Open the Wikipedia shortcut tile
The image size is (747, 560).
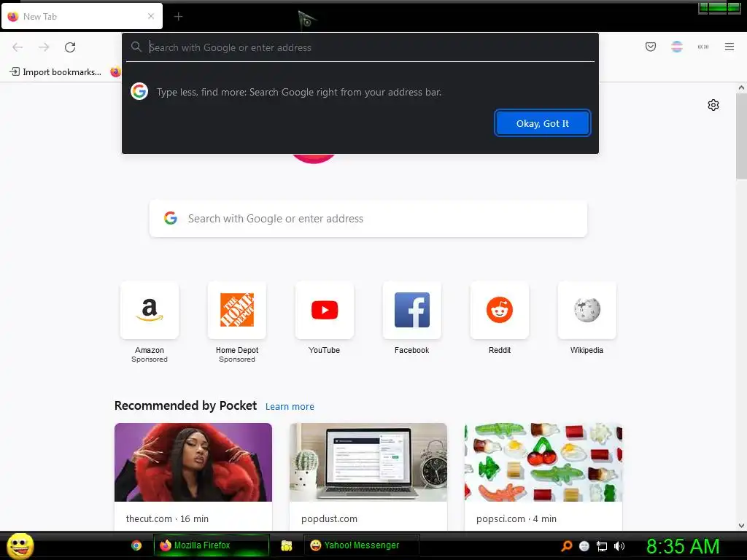[587, 310]
